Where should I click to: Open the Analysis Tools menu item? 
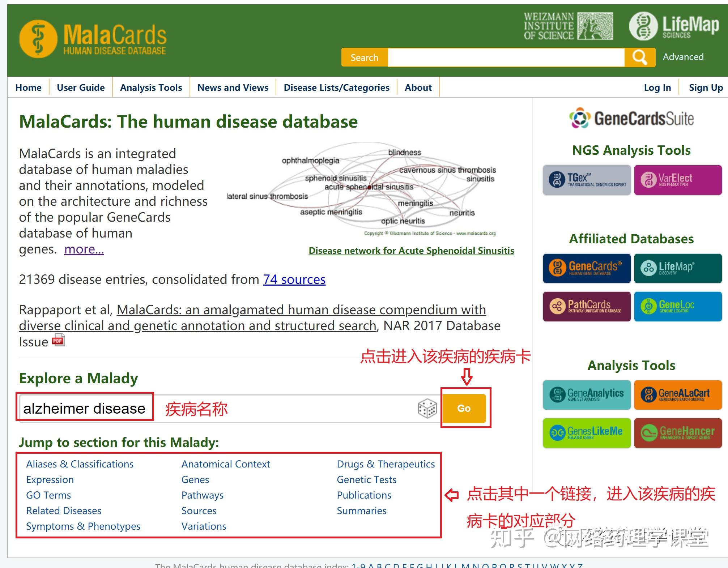[x=151, y=87]
